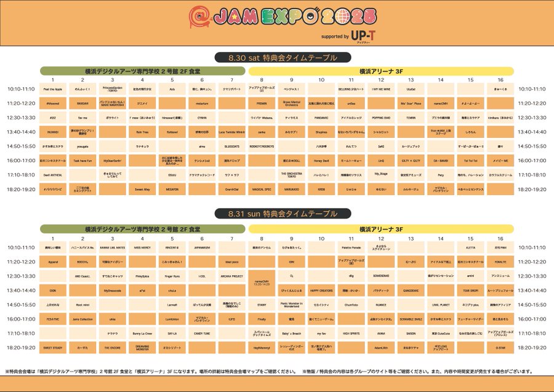Select the SOMOSOMO slot

coord(381,276)
